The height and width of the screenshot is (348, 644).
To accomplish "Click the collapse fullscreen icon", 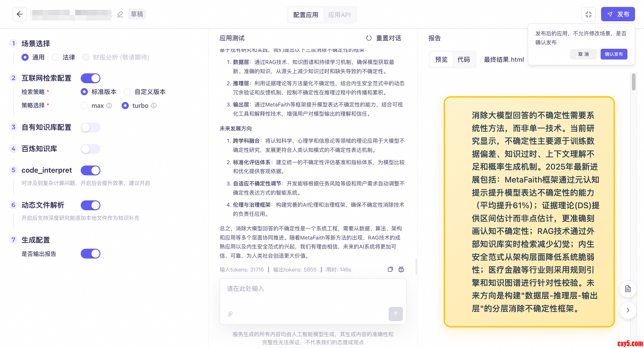I will (588, 15).
